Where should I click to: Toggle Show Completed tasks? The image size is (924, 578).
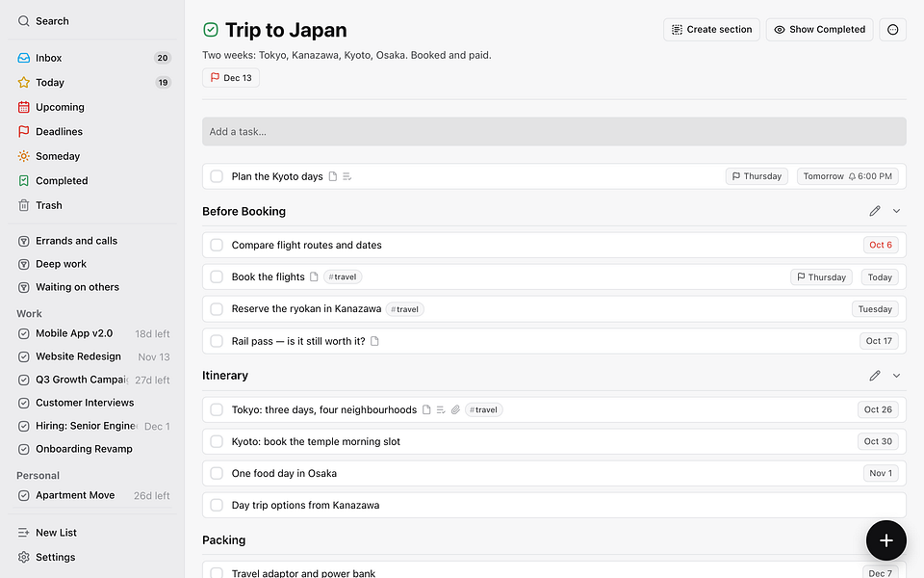coord(819,30)
